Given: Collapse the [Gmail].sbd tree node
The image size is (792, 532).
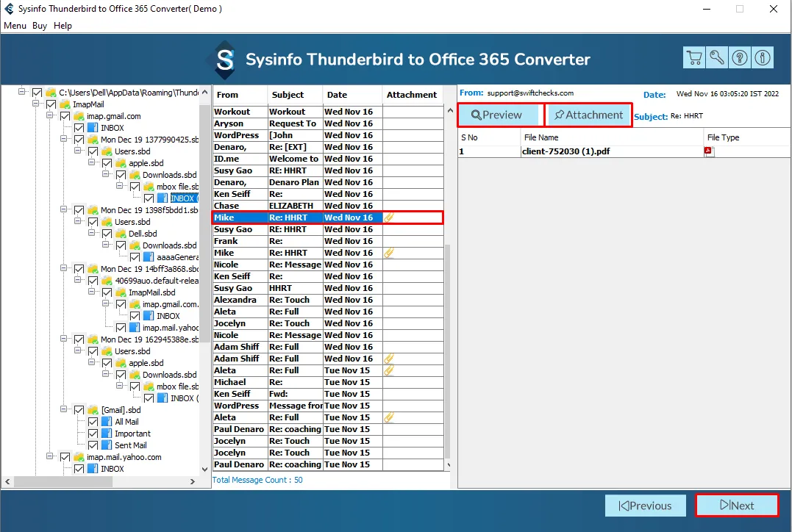Looking at the screenshot, I should [64, 410].
